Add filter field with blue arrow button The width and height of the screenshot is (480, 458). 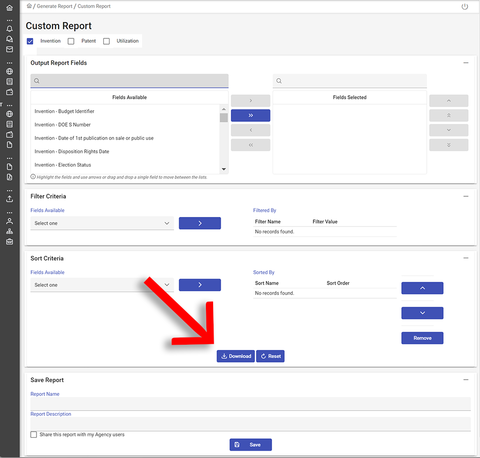200,223
